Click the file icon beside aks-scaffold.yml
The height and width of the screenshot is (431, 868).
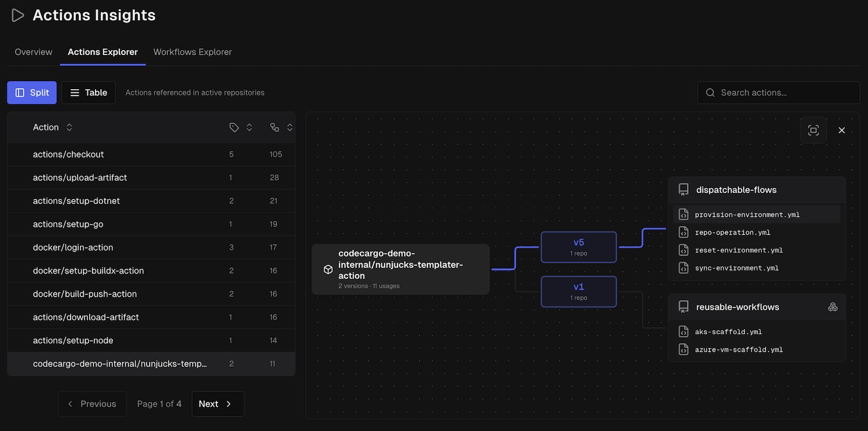point(683,332)
